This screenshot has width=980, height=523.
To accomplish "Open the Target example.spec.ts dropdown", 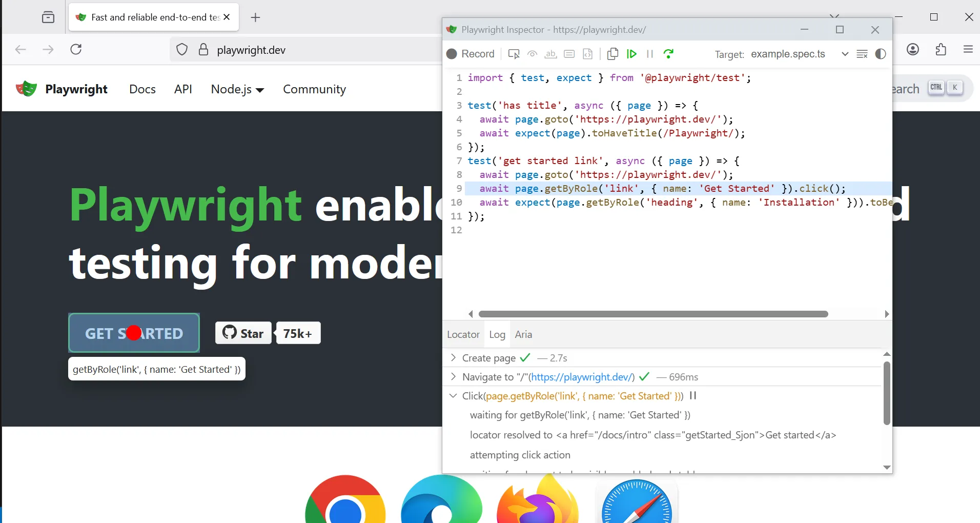I will tap(799, 54).
